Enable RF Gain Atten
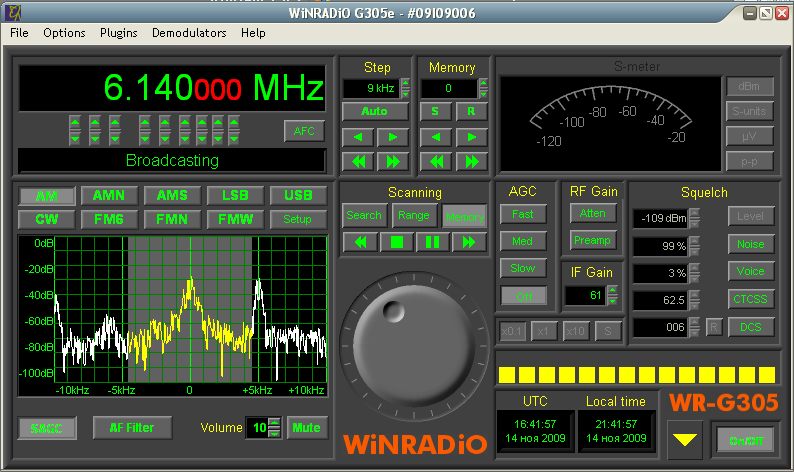The image size is (794, 472). 593,213
